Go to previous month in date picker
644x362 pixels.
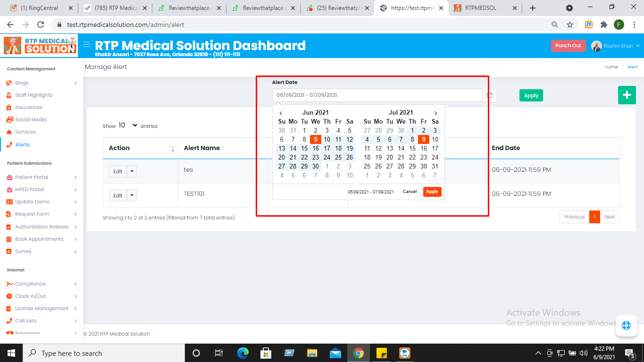[x=281, y=113]
